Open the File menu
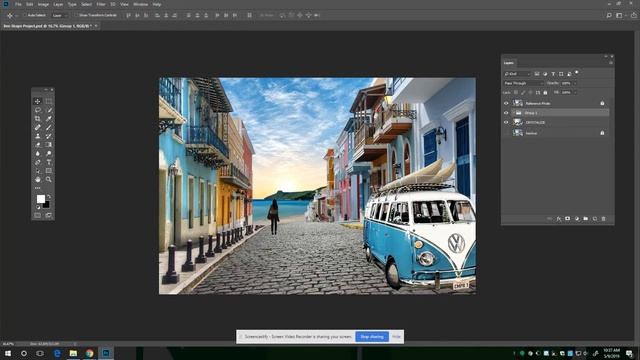This screenshot has width=640, height=360. tap(18, 4)
